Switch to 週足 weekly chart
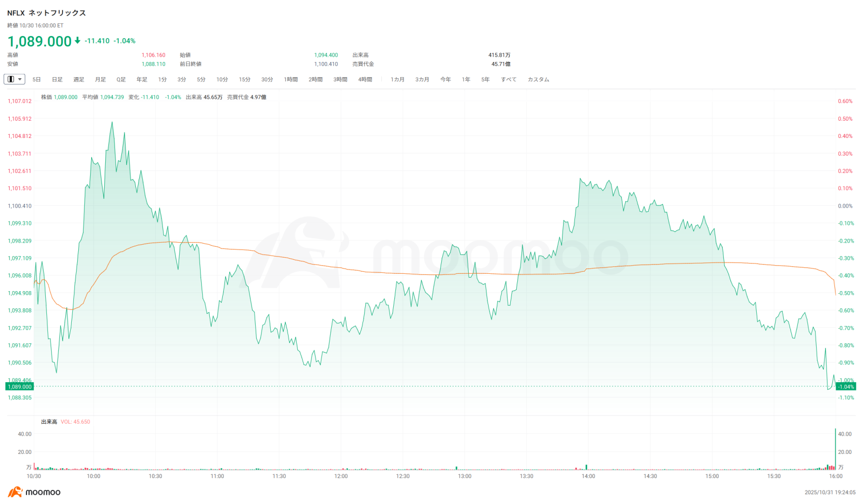Screen dimensions: 863x504 click(x=79, y=80)
